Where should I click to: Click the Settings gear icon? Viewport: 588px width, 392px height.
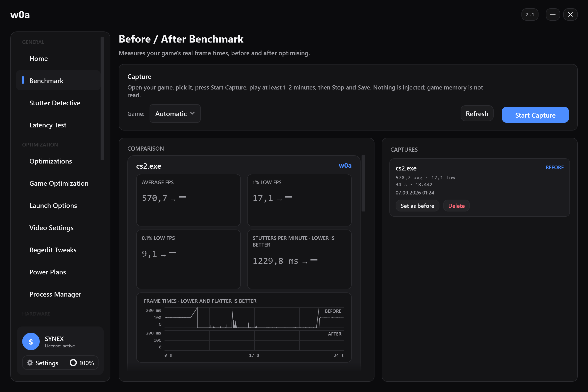tap(30, 363)
